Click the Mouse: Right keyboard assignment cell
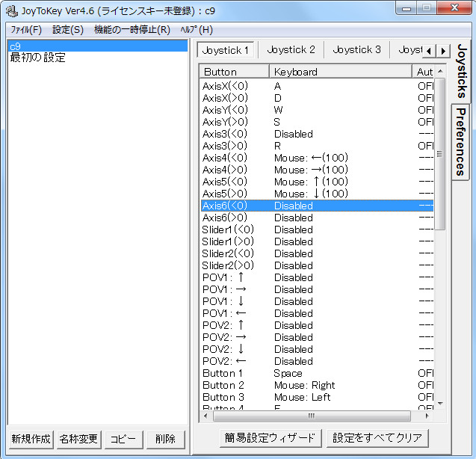 tap(304, 385)
